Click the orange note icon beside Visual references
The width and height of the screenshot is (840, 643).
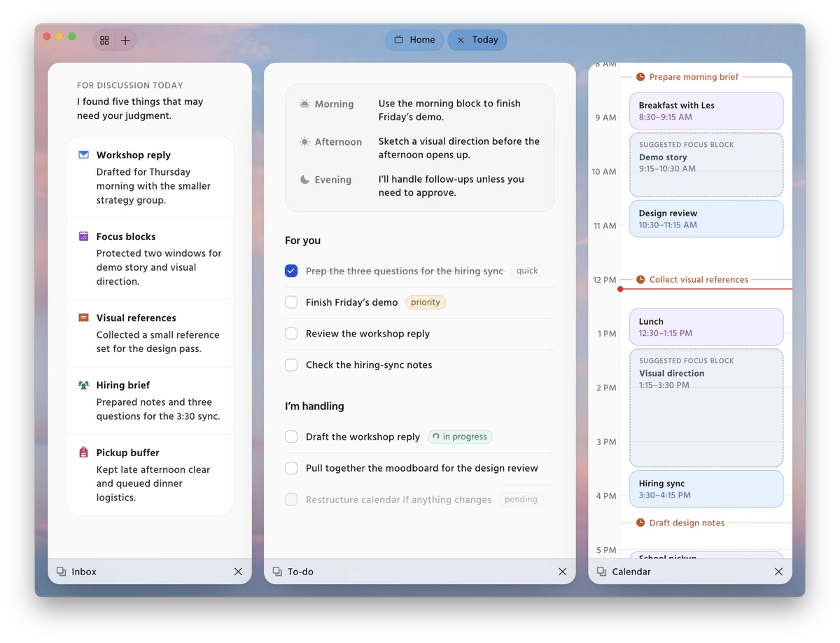(83, 318)
